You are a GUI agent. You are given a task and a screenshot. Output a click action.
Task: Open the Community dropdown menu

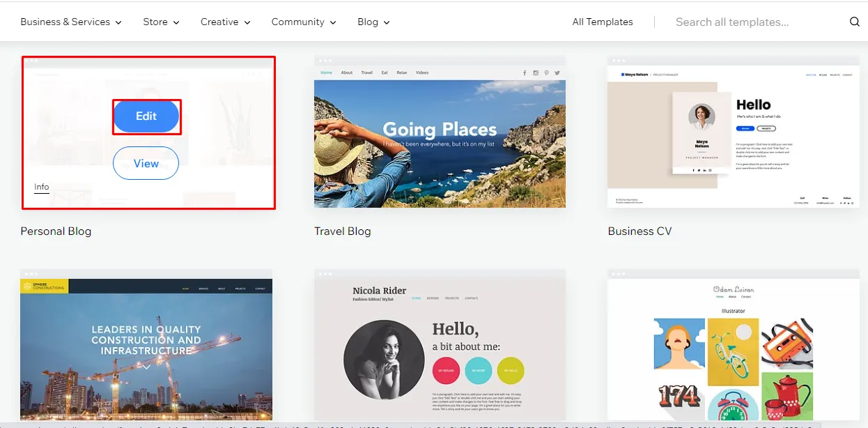click(x=304, y=22)
